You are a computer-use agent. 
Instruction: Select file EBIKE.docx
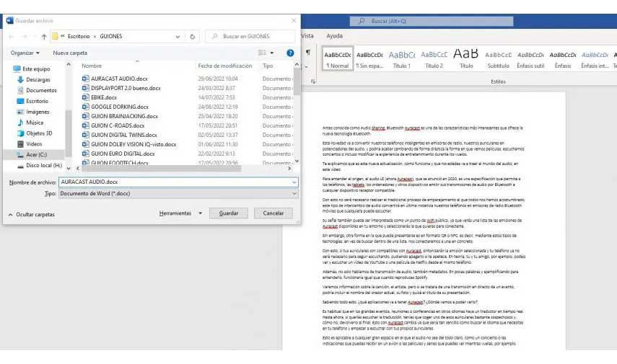coord(100,97)
